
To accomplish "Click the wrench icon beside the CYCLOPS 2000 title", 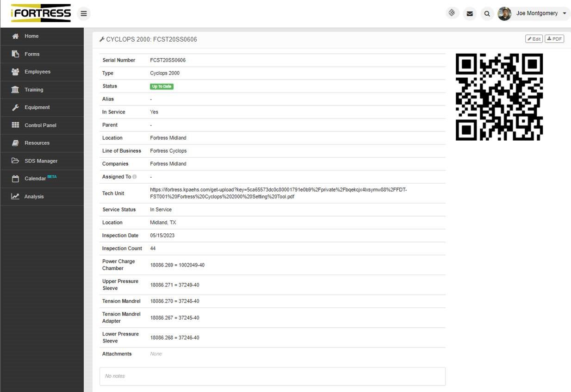I will (x=102, y=39).
